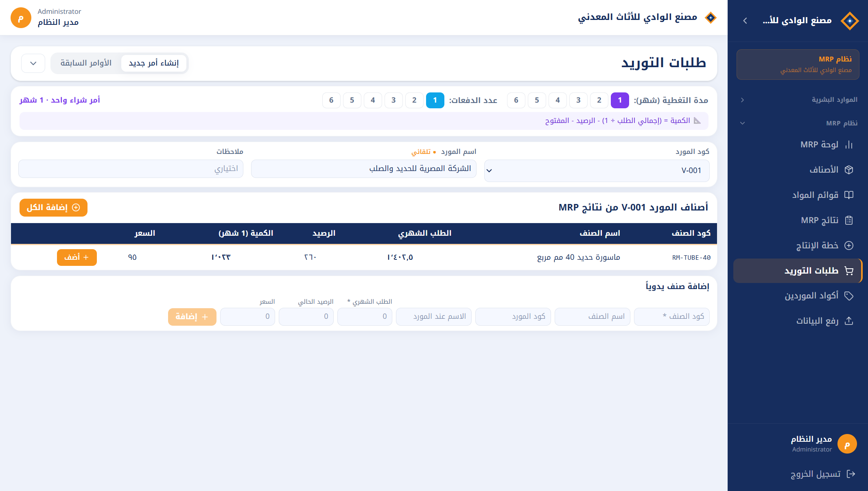Collapse the sidebar with the arrow

(x=745, y=20)
